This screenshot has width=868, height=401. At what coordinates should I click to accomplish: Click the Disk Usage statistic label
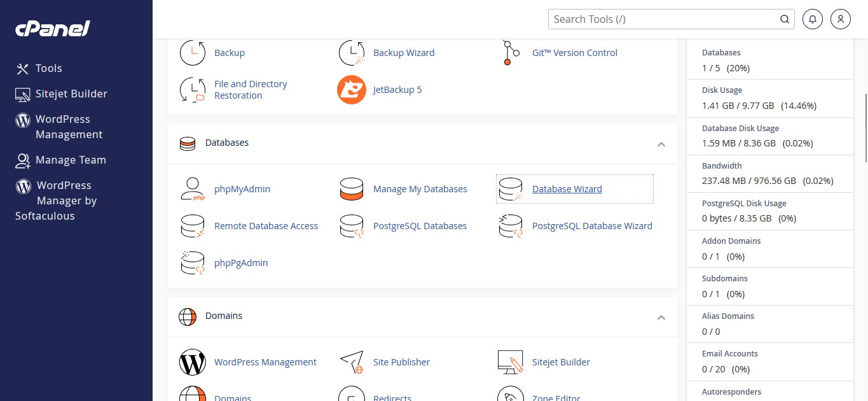(722, 90)
